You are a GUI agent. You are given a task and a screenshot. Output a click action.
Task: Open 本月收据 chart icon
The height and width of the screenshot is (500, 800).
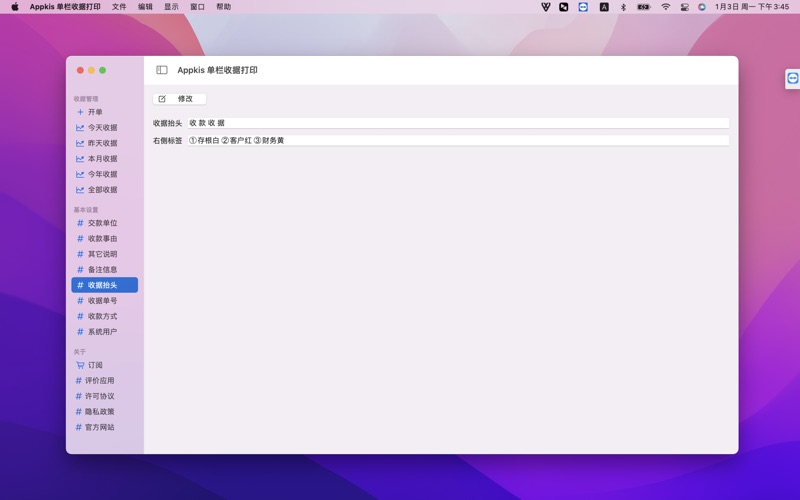pos(80,159)
